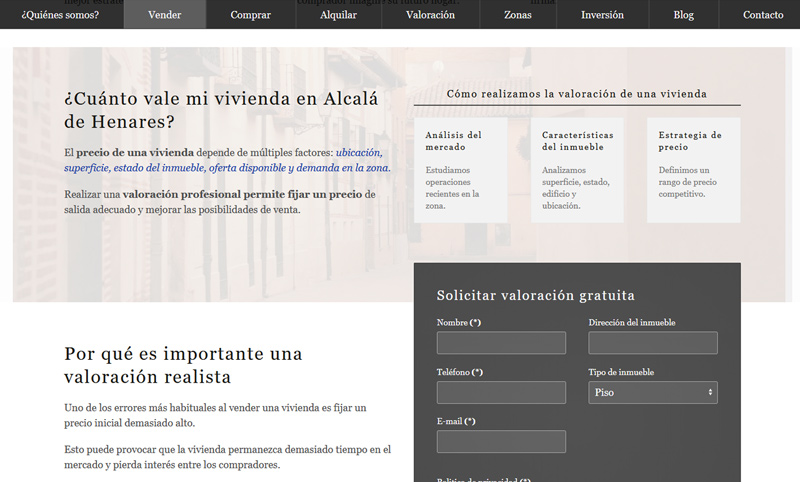Click the text Cómo realizamos la valoración de una vivienda
This screenshot has height=482, width=800.
pos(577,94)
